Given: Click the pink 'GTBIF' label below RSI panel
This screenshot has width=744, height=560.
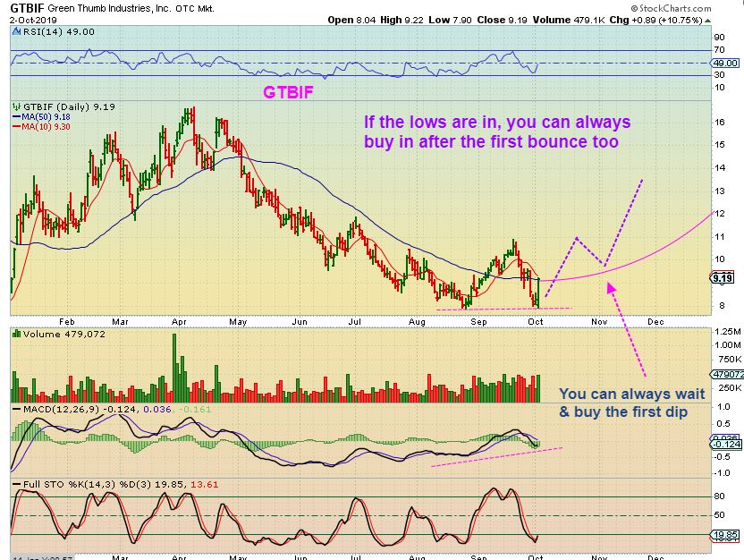Looking at the screenshot, I should (288, 92).
